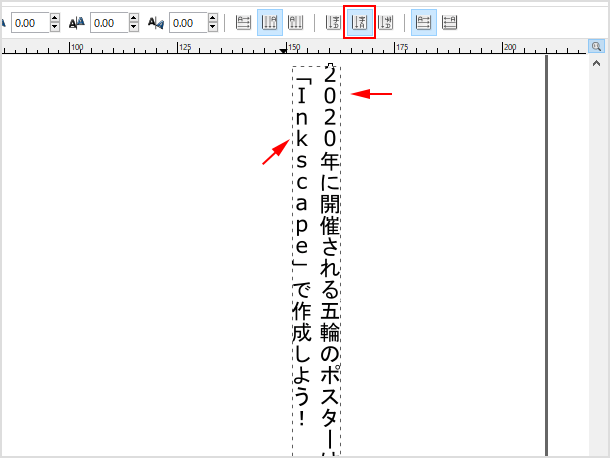
Task: Set glyph orientation to auto
Action: [x=333, y=23]
